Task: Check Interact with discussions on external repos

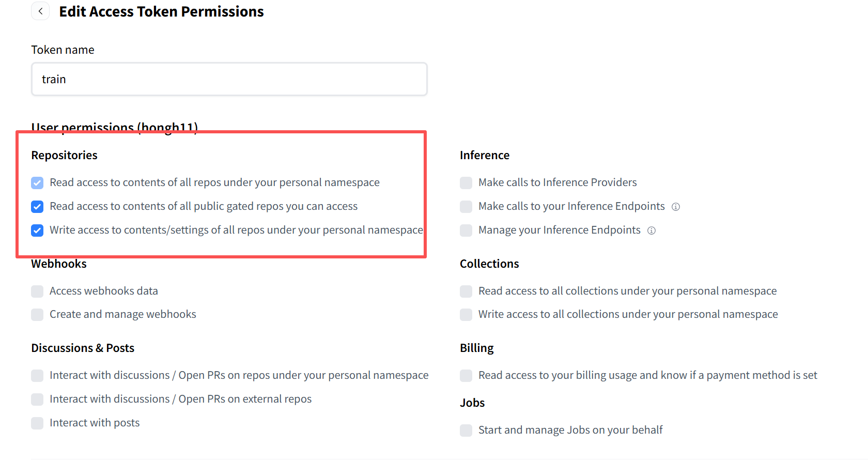Action: click(x=37, y=400)
